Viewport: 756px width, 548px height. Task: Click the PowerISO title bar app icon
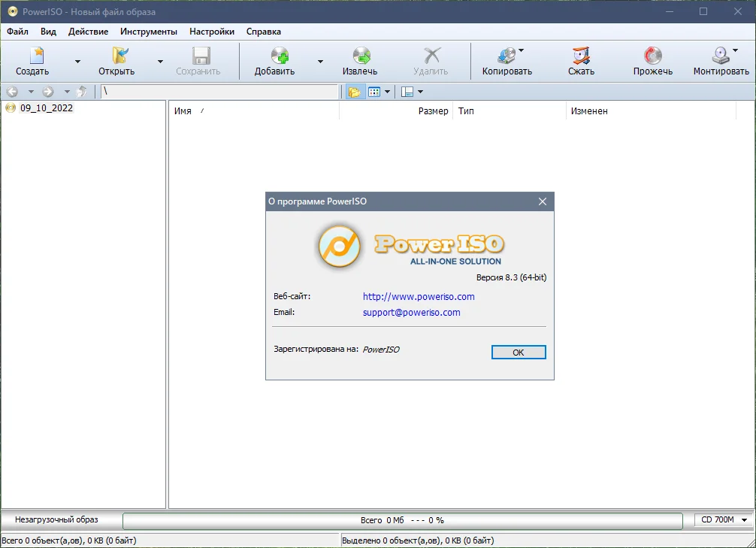pyautogui.click(x=13, y=11)
